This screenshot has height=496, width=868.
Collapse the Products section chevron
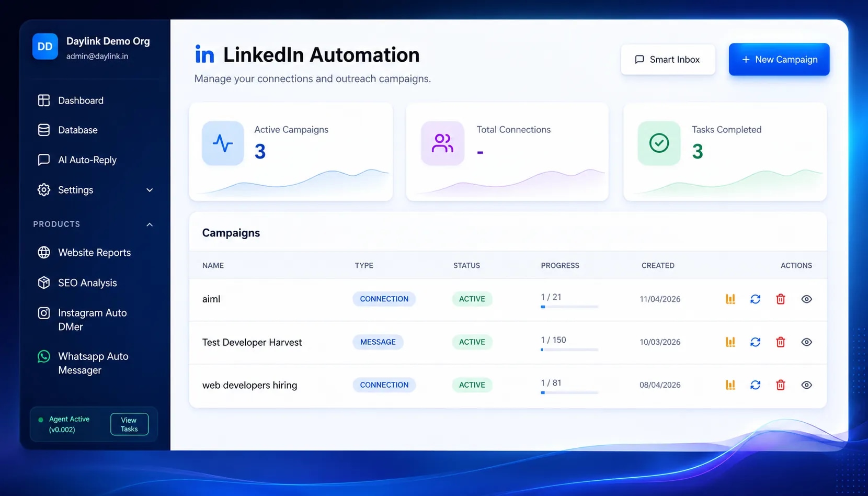tap(150, 224)
